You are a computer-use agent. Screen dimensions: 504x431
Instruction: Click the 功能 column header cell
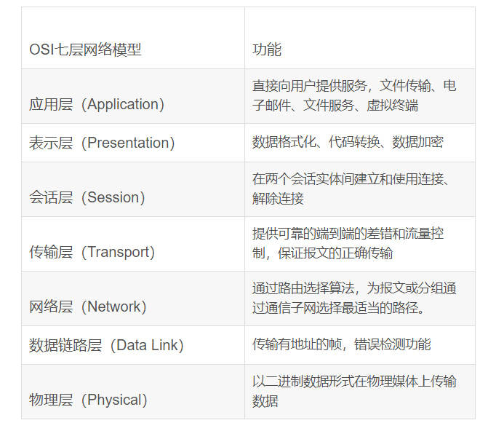tap(266, 50)
